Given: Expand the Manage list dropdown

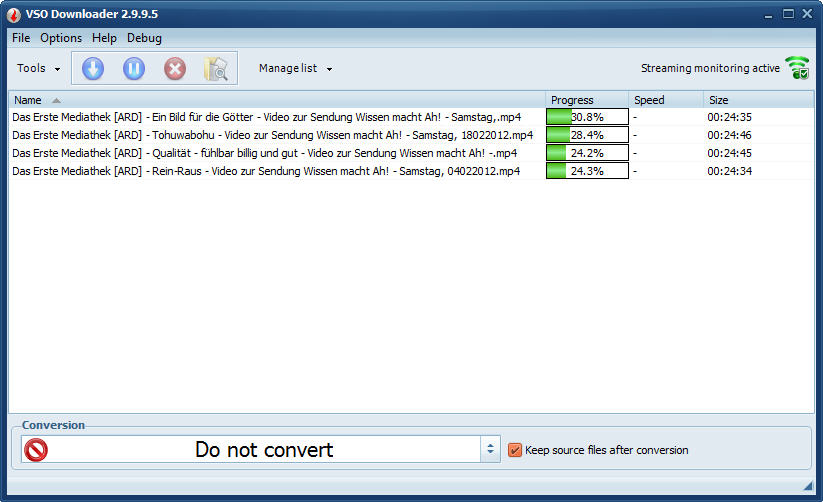Looking at the screenshot, I should (296, 68).
